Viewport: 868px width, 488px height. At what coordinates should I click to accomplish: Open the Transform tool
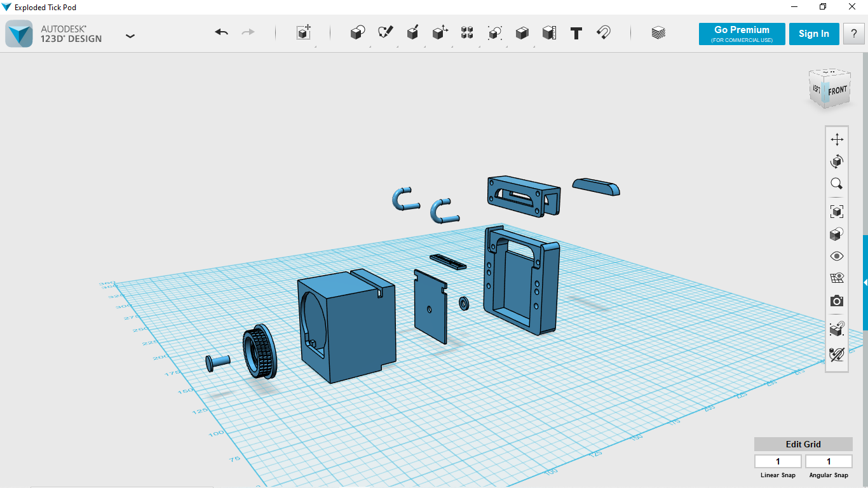point(304,33)
